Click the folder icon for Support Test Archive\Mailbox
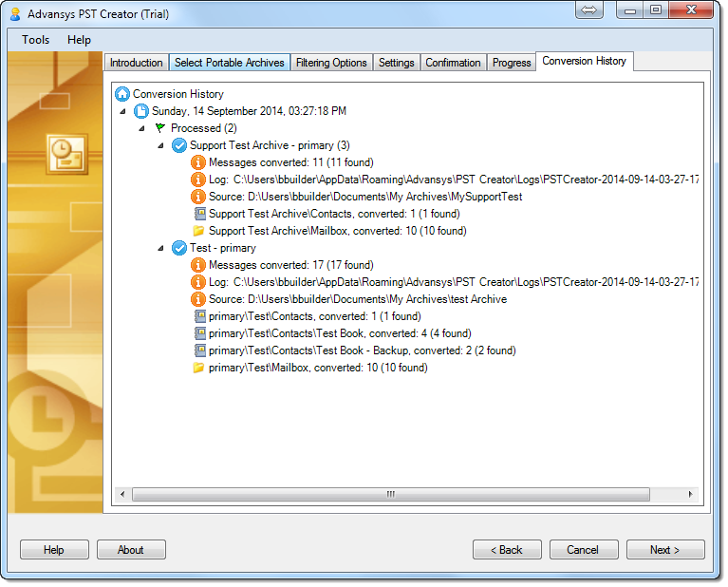The height and width of the screenshot is (587, 728). pos(198,231)
